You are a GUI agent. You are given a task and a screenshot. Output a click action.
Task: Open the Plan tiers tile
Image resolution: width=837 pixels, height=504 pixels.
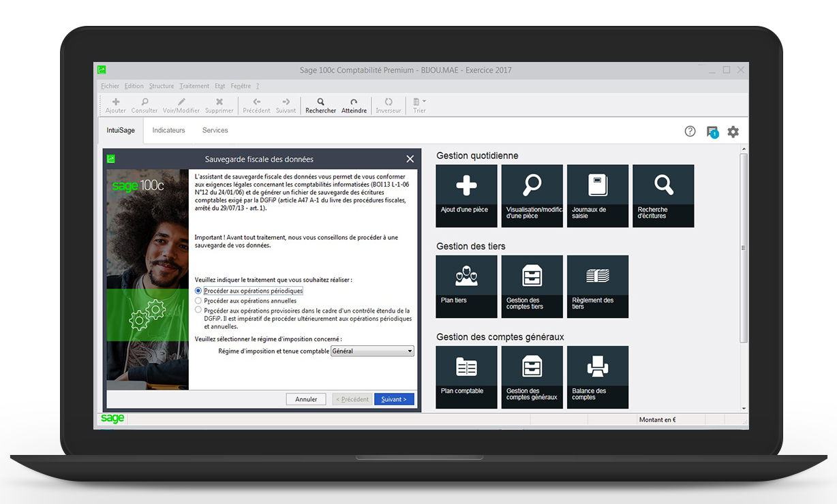tap(466, 286)
